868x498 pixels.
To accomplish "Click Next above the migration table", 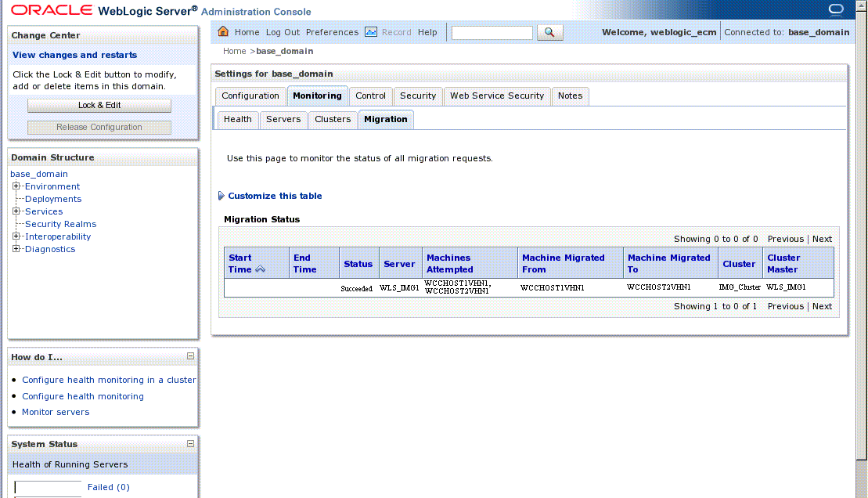I will [x=822, y=239].
